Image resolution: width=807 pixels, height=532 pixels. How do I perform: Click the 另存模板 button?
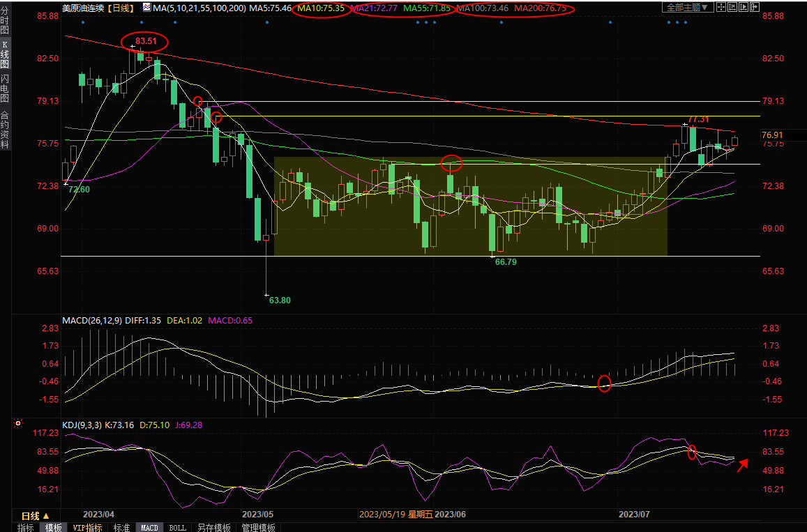click(x=213, y=528)
